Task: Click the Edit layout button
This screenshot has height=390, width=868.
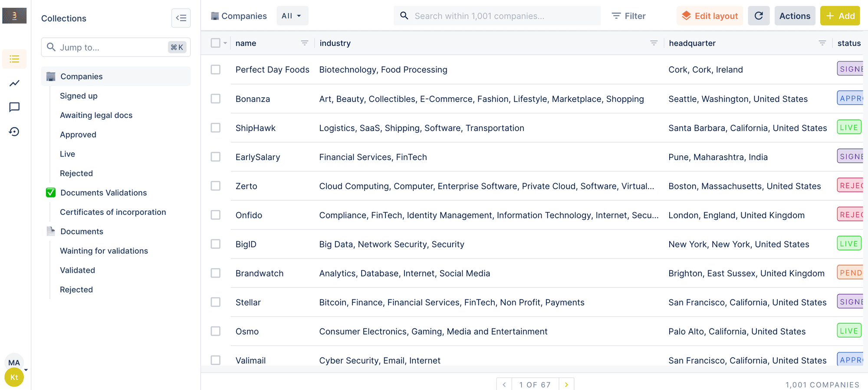Action: click(710, 16)
